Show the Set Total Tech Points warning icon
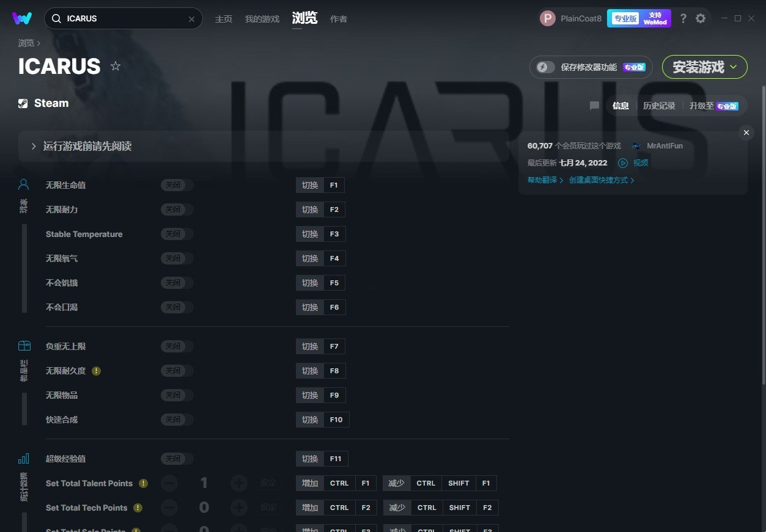 pos(138,508)
